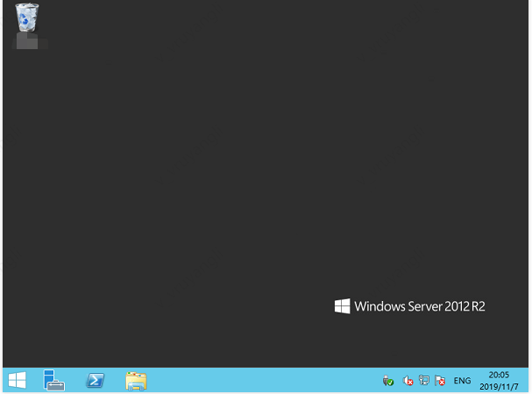Open the Windows Start button
Image resolution: width=532 pixels, height=394 pixels.
pyautogui.click(x=17, y=380)
